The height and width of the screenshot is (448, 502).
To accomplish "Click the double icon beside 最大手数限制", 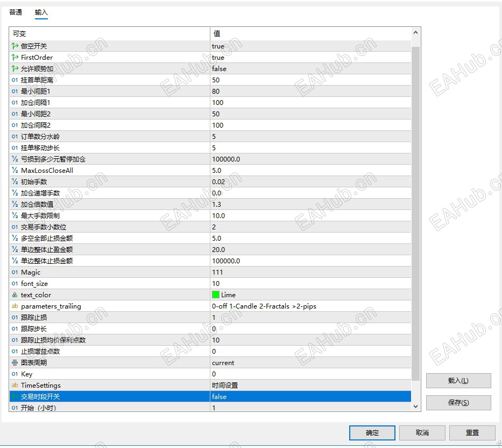I will click(15, 216).
